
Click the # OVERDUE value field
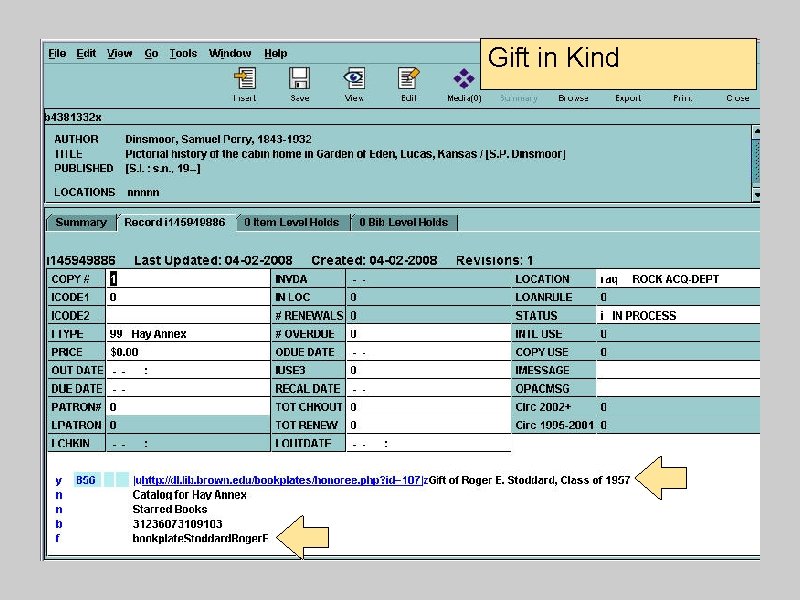(x=429, y=334)
